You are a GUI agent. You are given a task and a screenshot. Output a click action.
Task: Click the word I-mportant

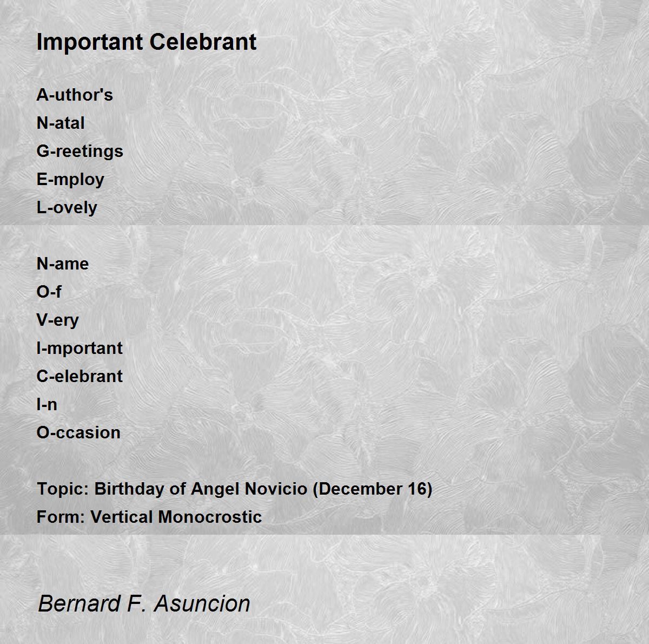point(80,348)
